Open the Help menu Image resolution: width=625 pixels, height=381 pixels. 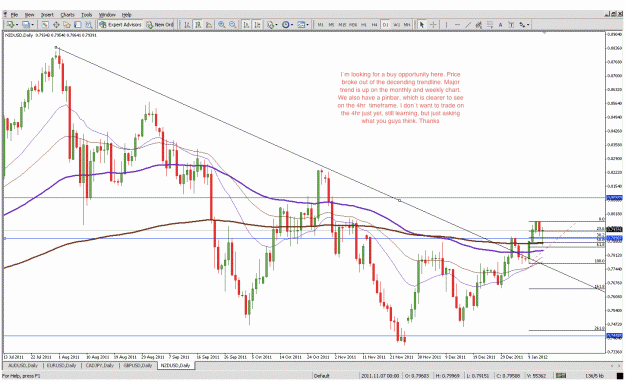coord(126,15)
